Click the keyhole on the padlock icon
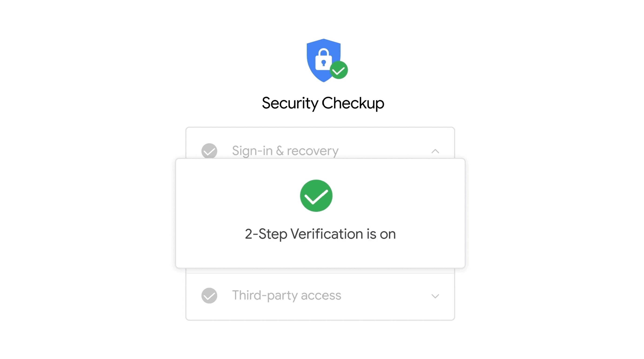This screenshot has width=644, height=359. point(324,63)
